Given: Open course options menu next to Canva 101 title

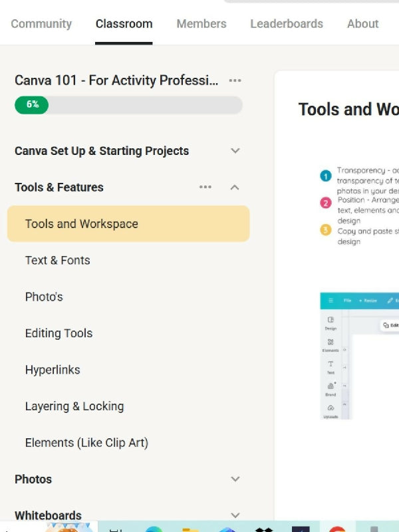Looking at the screenshot, I should pyautogui.click(x=235, y=80).
